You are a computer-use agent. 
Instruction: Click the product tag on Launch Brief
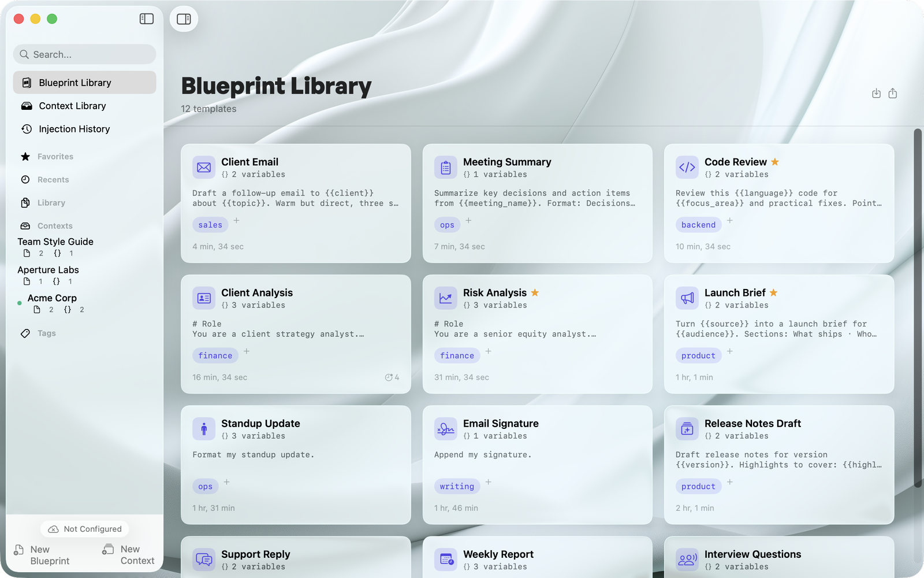click(698, 355)
